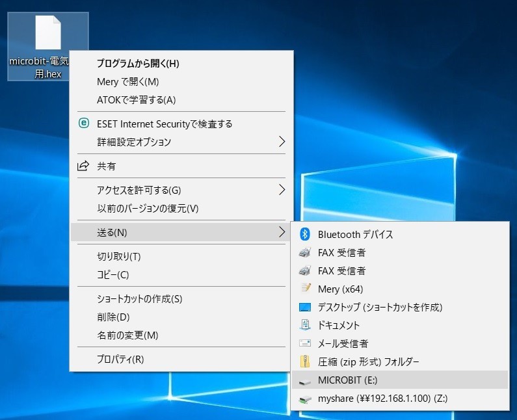The height and width of the screenshot is (420, 517).
Task: Send to the second FAX 受信者 entry
Action: [400, 270]
